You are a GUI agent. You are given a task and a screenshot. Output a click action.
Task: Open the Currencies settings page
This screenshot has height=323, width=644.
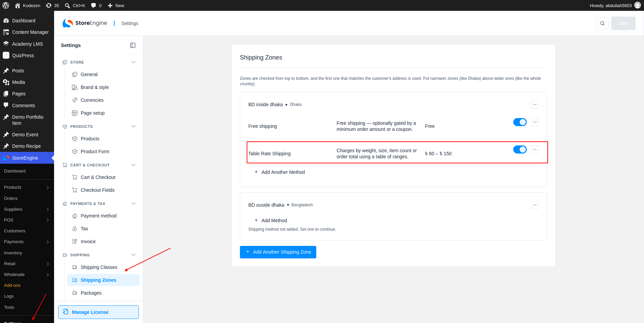click(103, 100)
